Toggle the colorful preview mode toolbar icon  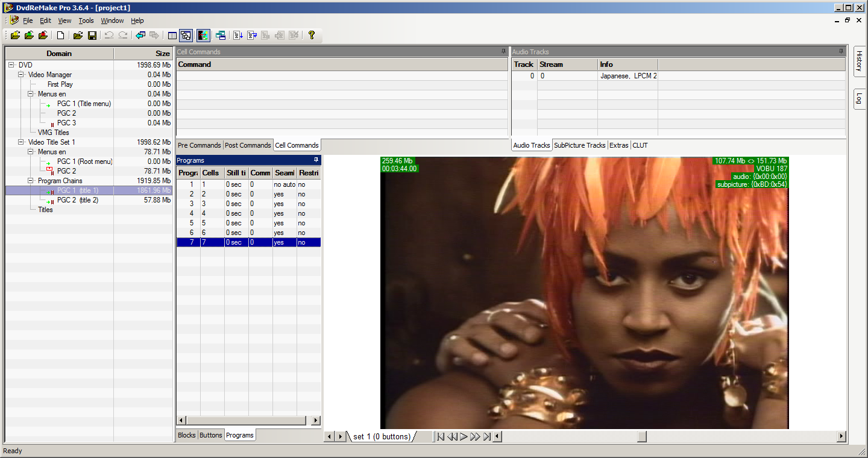click(x=203, y=36)
